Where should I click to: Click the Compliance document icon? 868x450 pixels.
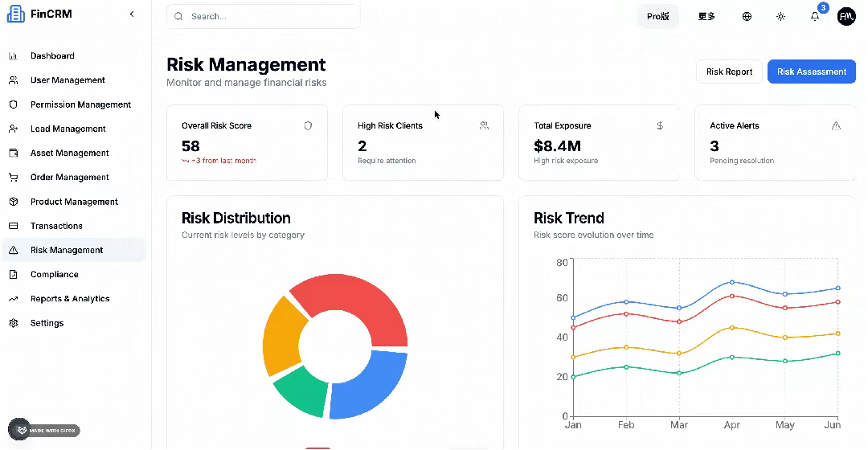tap(14, 275)
